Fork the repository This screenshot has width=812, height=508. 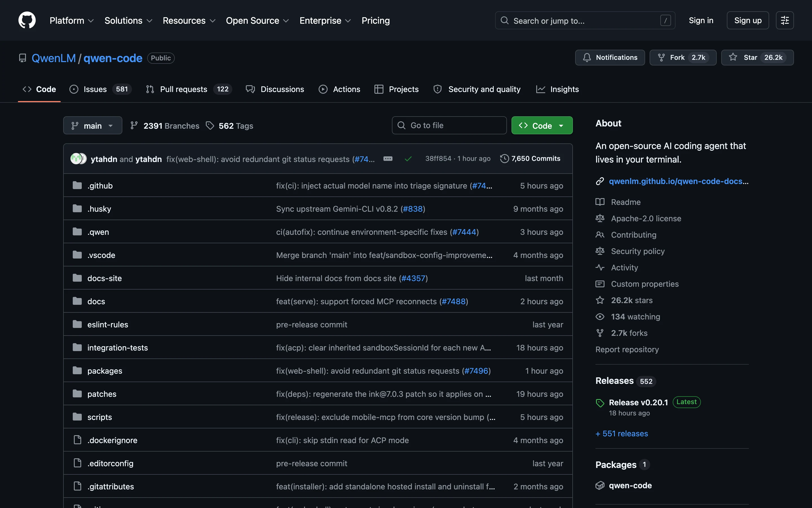pyautogui.click(x=683, y=58)
